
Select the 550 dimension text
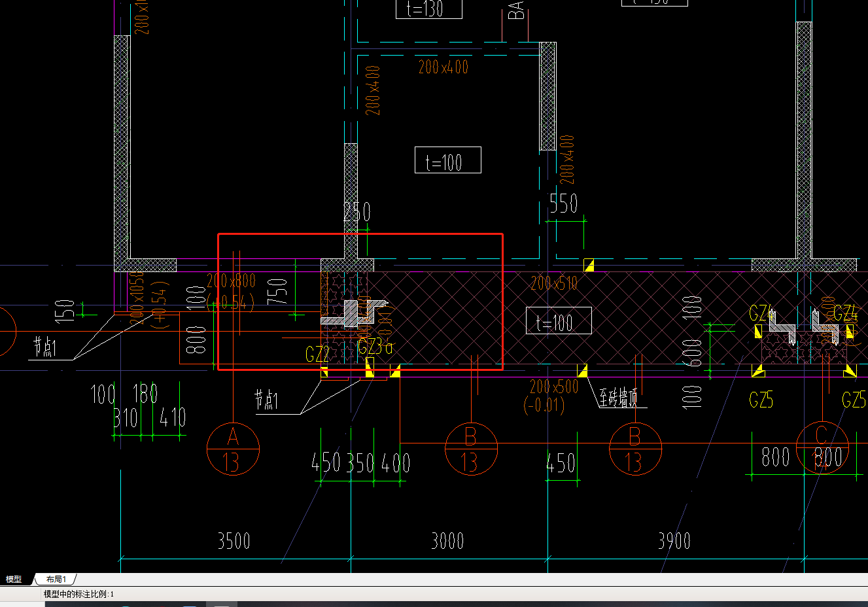click(x=563, y=203)
